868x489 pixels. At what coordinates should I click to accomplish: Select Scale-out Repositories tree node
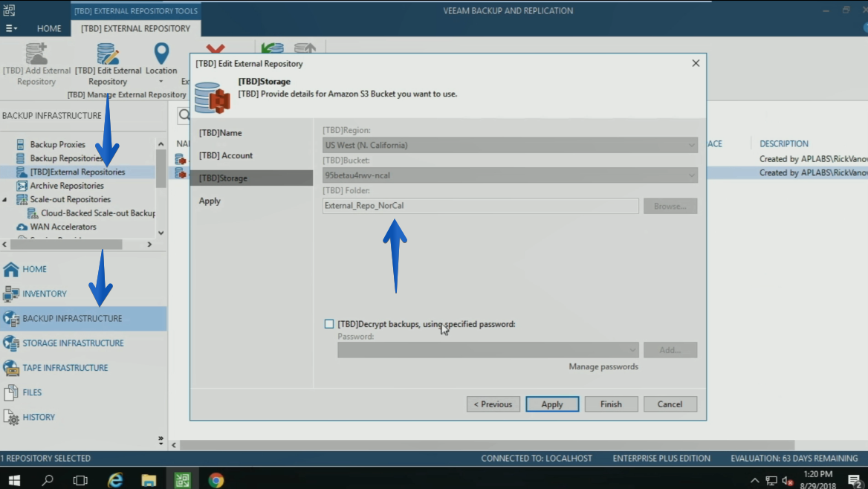[70, 199]
